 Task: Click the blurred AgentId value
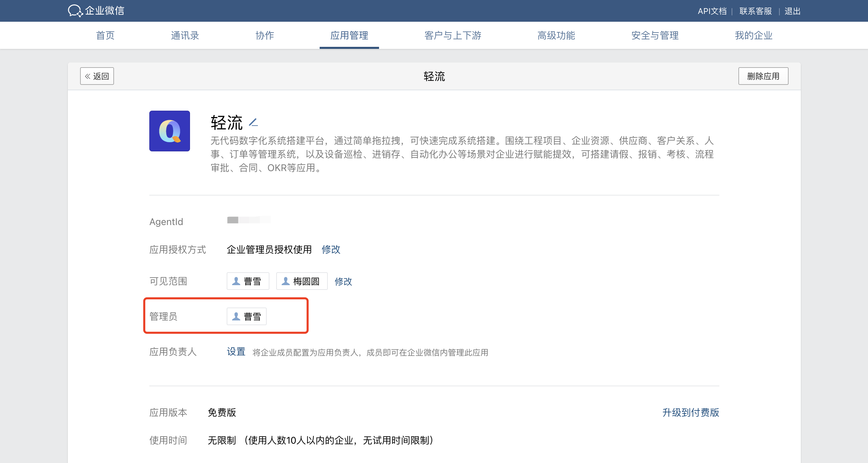249,220
